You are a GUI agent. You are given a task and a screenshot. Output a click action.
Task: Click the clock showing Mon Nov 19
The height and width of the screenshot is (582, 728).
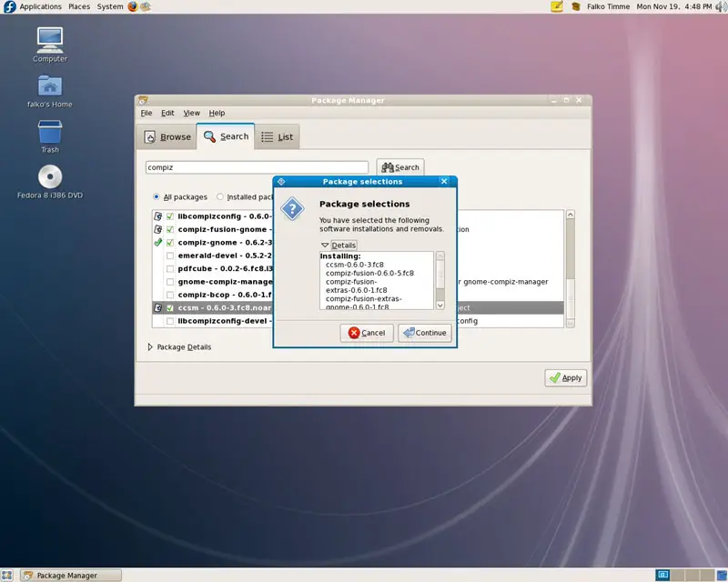point(673,6)
